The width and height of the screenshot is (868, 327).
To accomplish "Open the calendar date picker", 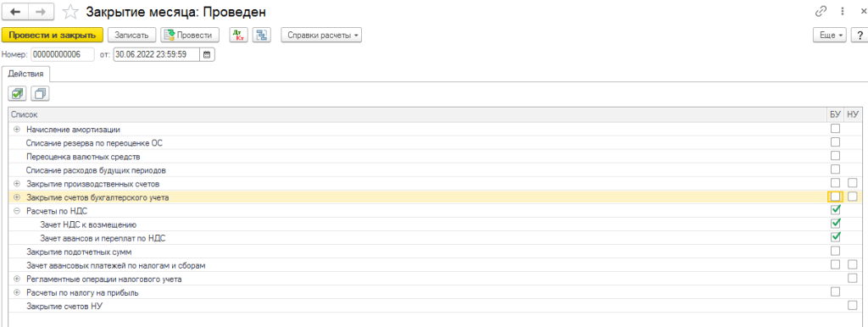I will pos(207,54).
